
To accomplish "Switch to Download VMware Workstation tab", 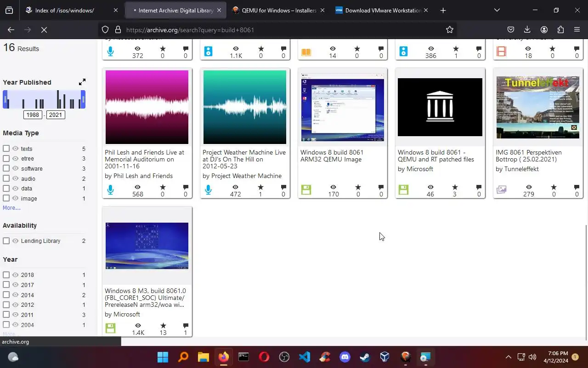I will pos(383,10).
